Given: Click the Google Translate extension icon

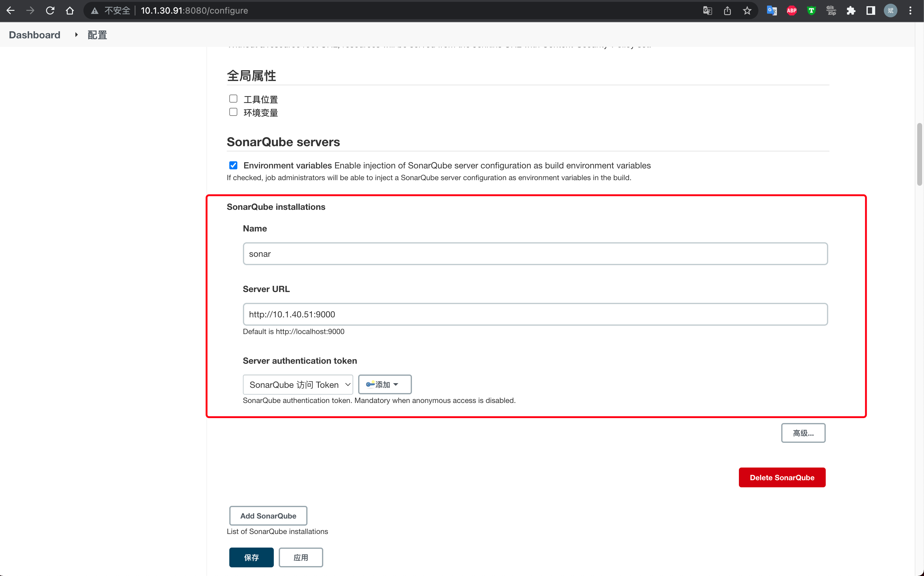Looking at the screenshot, I should (x=772, y=11).
